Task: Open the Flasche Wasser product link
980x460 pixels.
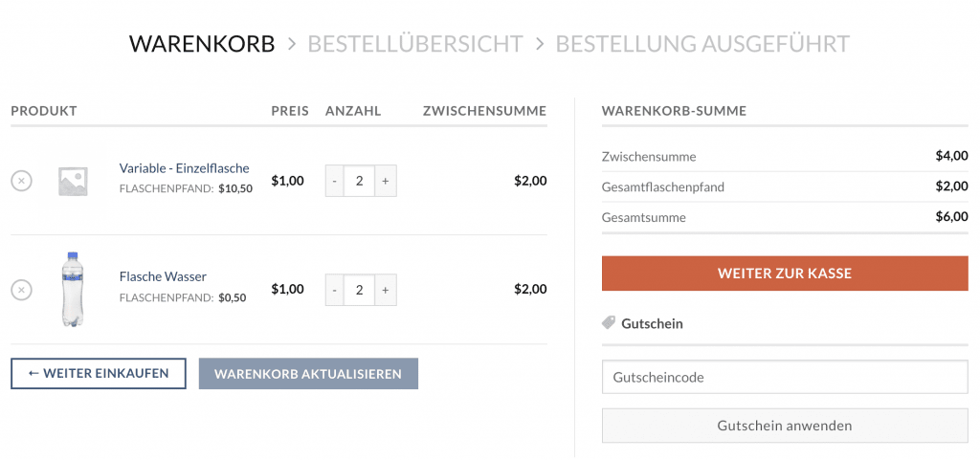Action: coord(163,275)
